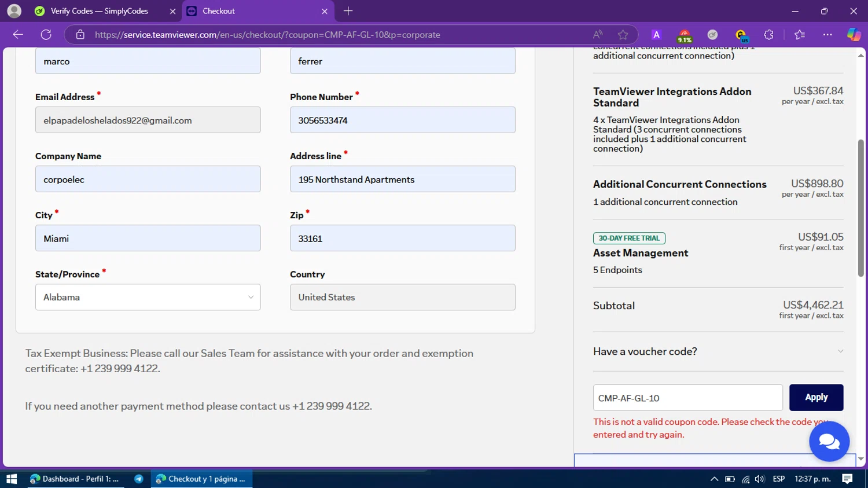Open Checkout y 1 página taskbar window

coord(201,479)
